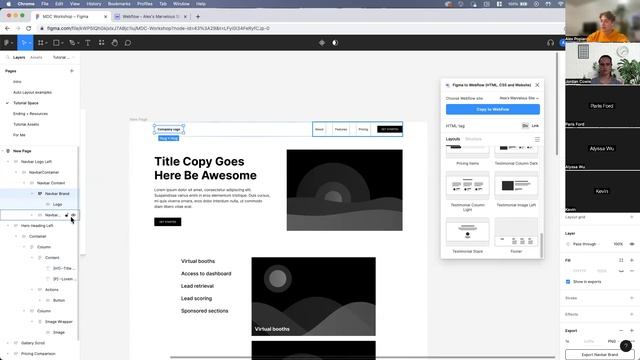
Task: Toggle layer visibility eye in Layer section
Action: (x=632, y=244)
